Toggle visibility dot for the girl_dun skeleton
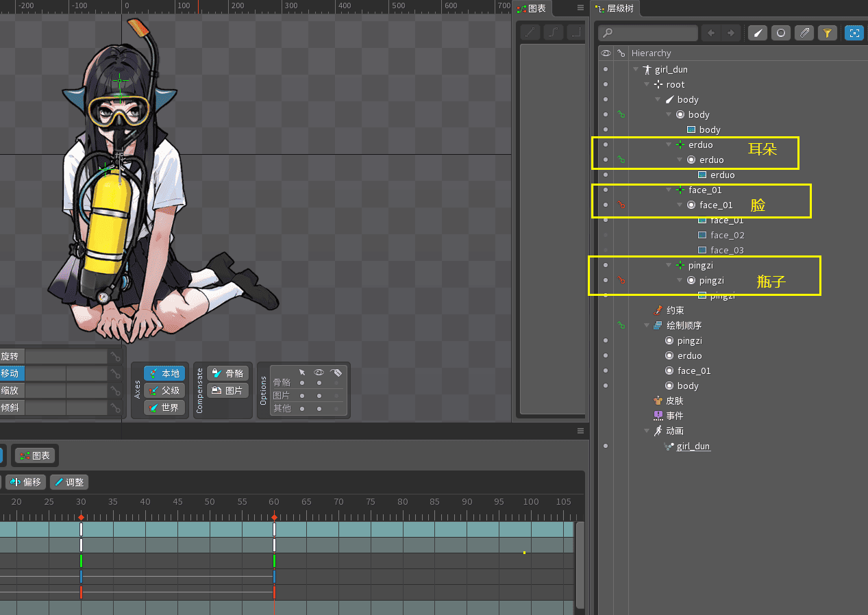The width and height of the screenshot is (868, 615). coord(606,70)
